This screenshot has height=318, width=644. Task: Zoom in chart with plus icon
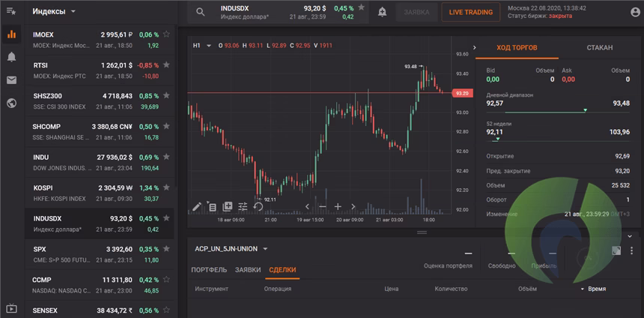pyautogui.click(x=338, y=206)
